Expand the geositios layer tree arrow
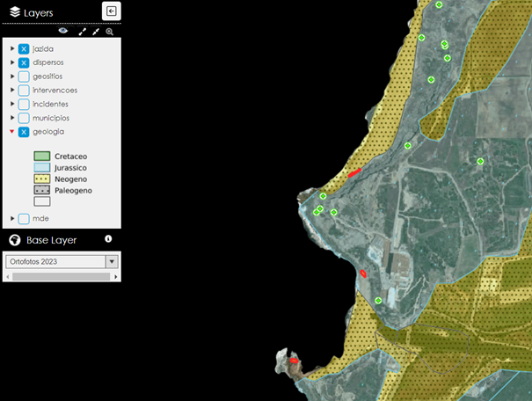This screenshot has width=532, height=401. click(x=12, y=77)
